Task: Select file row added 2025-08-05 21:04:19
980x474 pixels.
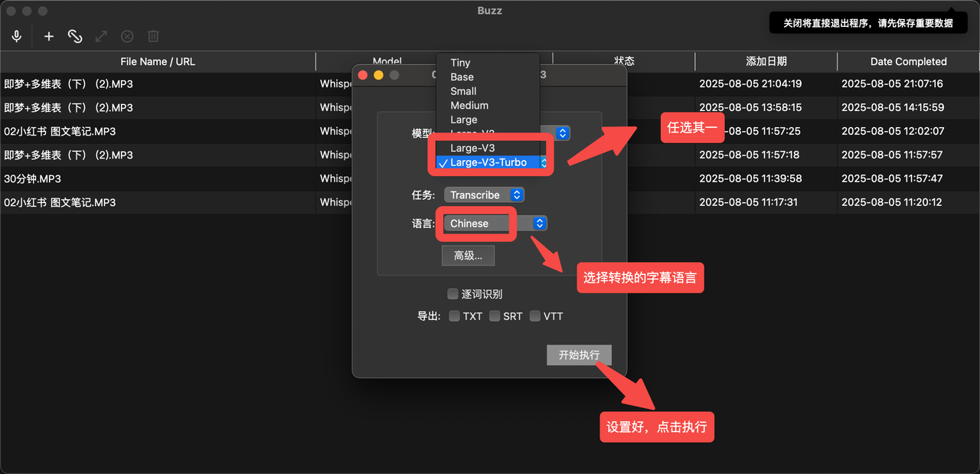Action: pos(490,83)
